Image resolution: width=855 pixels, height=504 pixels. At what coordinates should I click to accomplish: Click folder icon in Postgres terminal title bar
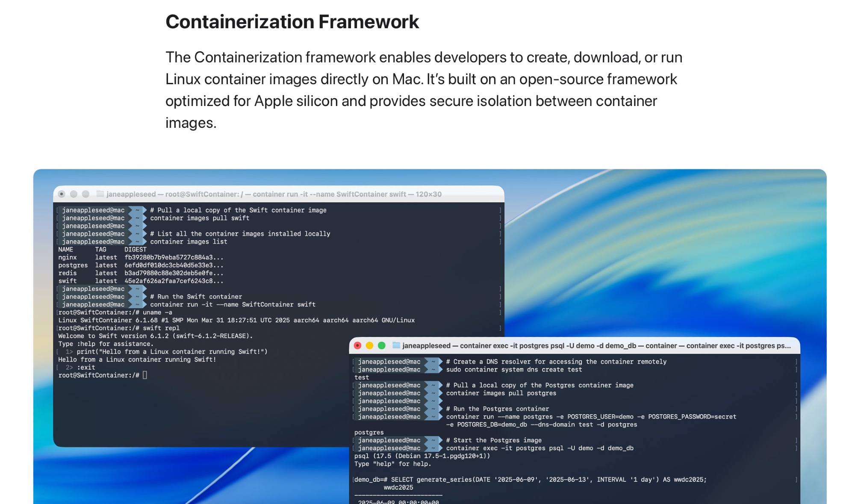pyautogui.click(x=396, y=345)
